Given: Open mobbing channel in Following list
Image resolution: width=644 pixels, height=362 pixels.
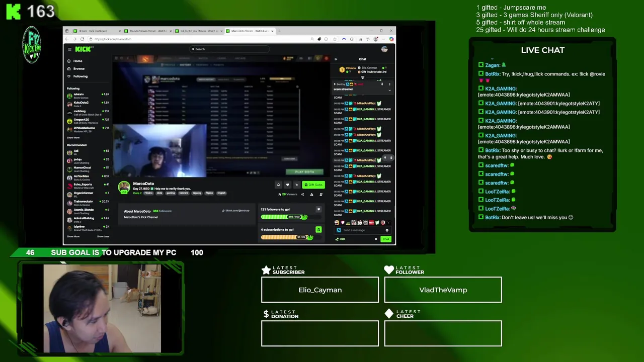Looking at the screenshot, I should (x=88, y=112).
